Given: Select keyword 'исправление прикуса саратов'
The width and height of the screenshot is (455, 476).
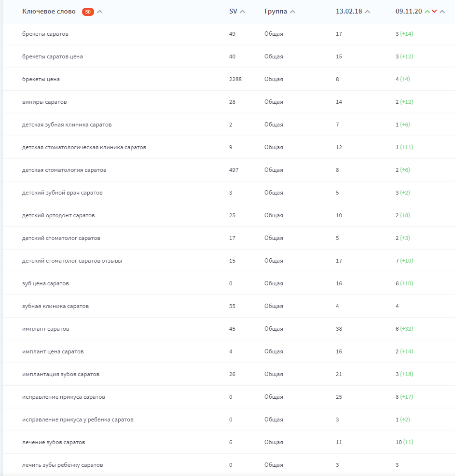Looking at the screenshot, I should [63, 397].
